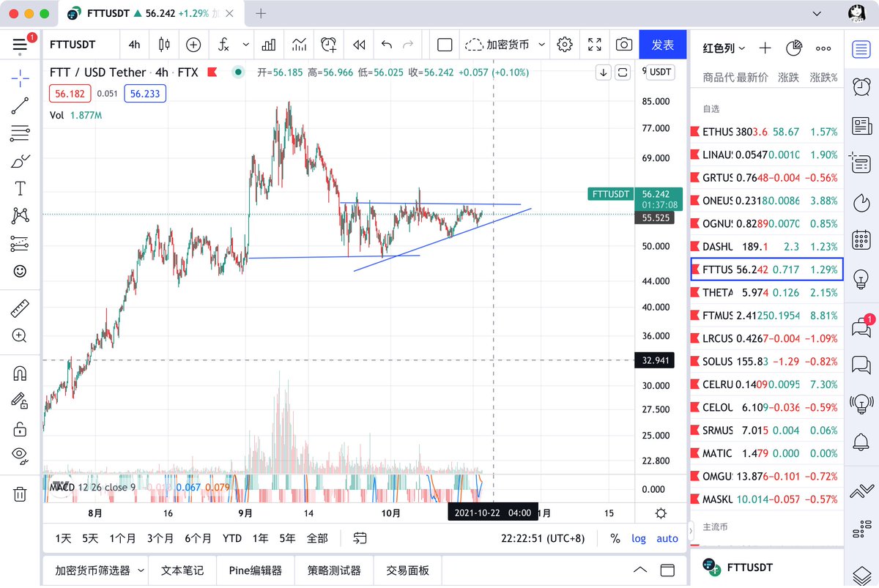Open the watchlist more options menu

click(823, 48)
